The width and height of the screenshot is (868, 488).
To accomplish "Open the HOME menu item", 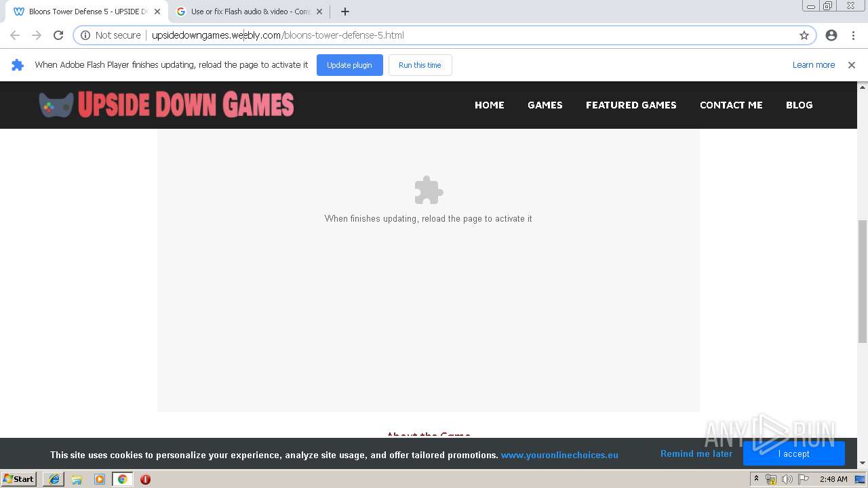I will tap(490, 105).
